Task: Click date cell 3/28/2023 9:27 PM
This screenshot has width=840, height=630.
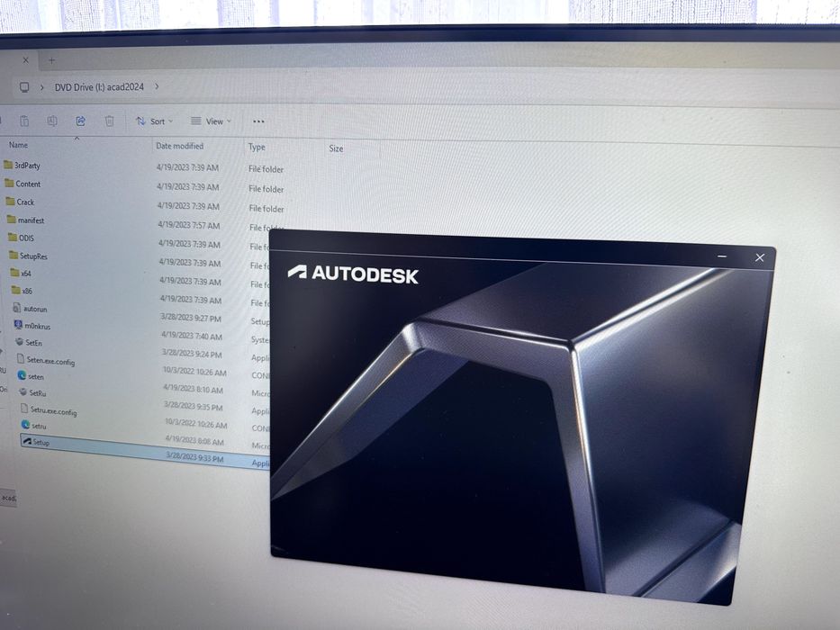Action: tap(191, 318)
